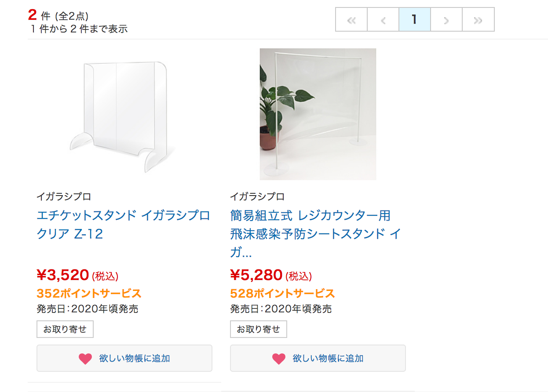Click the お取り寄せ badge under the ¥5,280 product
This screenshot has height=392, width=548.
coord(259,329)
